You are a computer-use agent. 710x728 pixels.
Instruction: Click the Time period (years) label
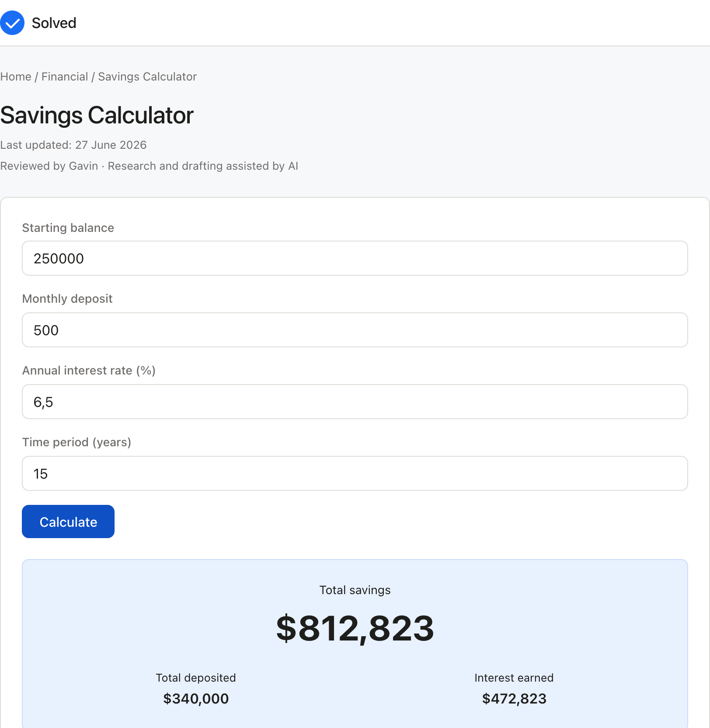click(77, 442)
